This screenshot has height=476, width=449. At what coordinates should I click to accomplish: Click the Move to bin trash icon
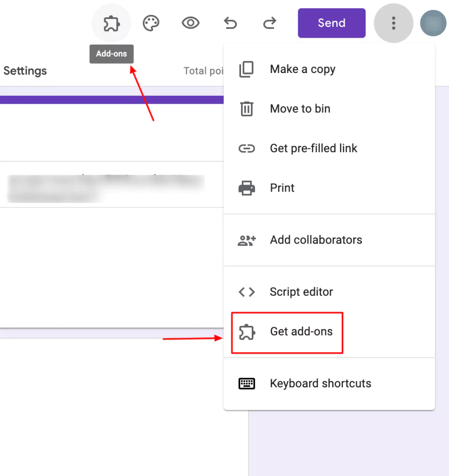tap(246, 109)
